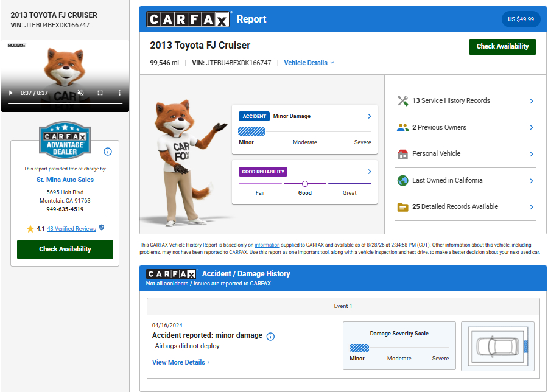Open 13 Service History Records
Image resolution: width=548 pixels, height=392 pixels.
click(x=451, y=100)
